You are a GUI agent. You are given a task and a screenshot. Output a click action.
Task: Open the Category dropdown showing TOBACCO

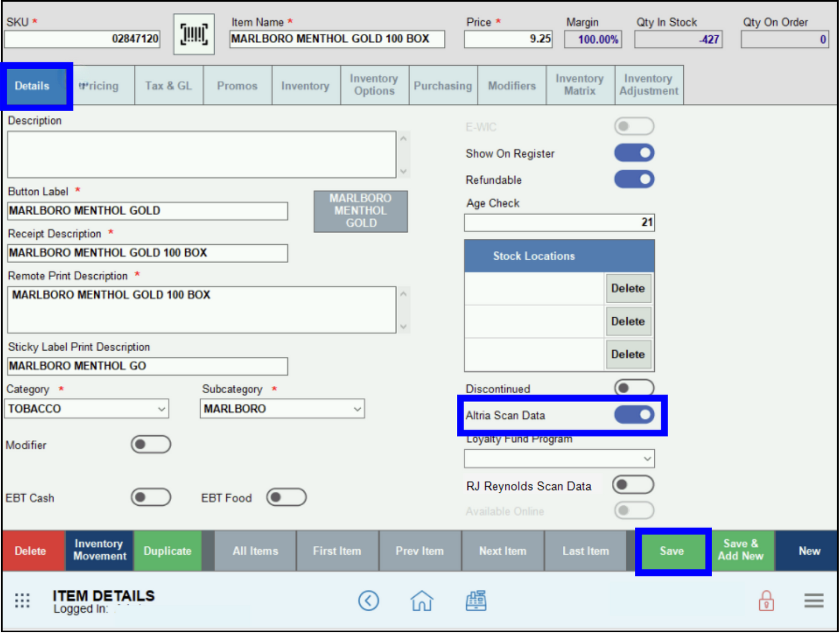pos(86,409)
